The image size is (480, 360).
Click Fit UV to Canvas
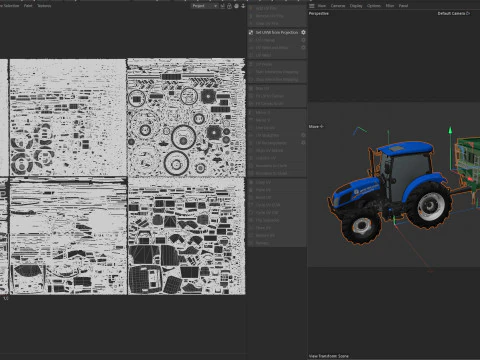[269, 96]
